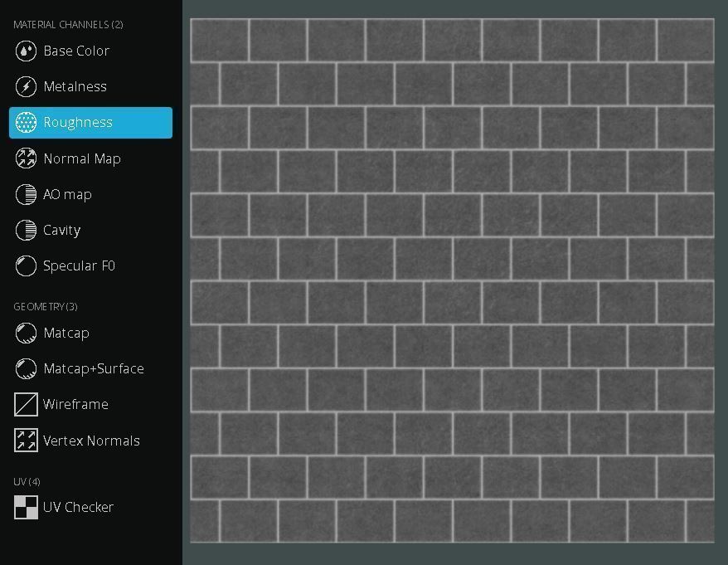Click the Matcap sphere icon
The width and height of the screenshot is (728, 565).
(x=26, y=334)
